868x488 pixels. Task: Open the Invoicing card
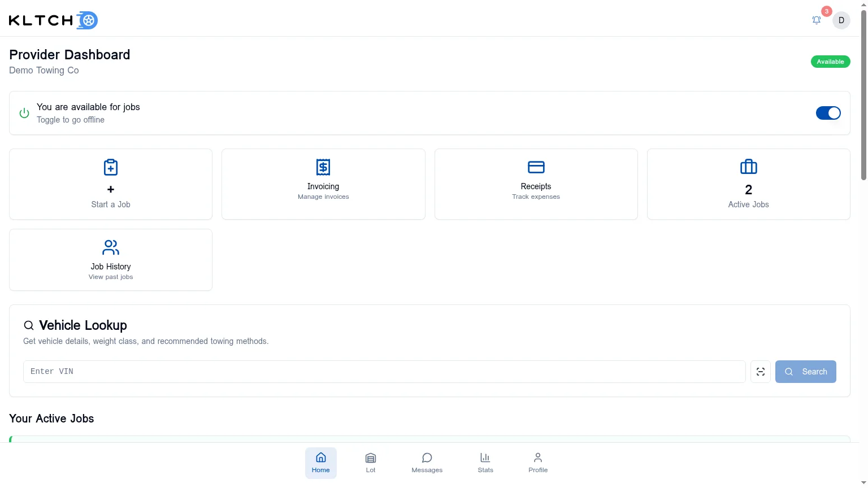click(x=323, y=184)
